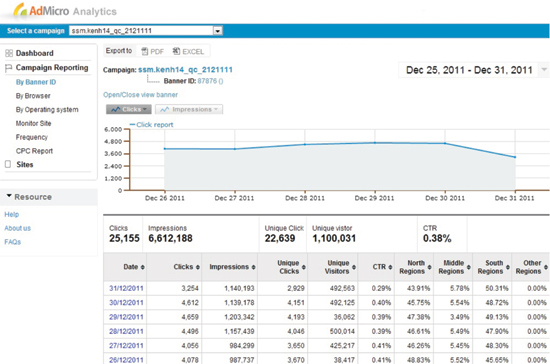Viewport: 550px width, 364px height.
Task: Click Dec 29 2011 point on chart
Action: 375,143
